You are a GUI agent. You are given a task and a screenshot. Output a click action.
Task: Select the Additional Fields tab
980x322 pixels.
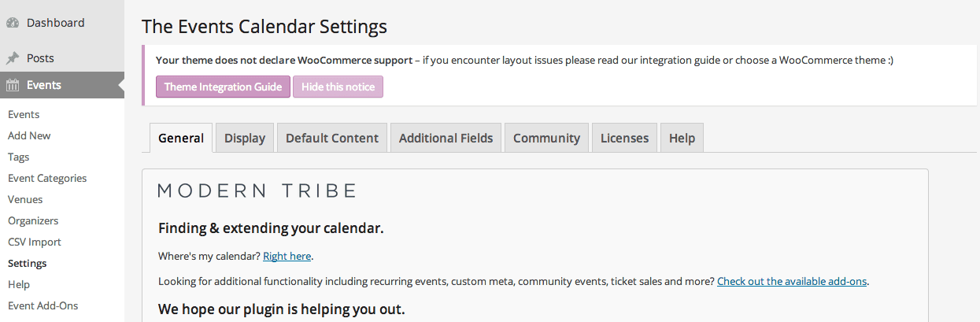(446, 138)
